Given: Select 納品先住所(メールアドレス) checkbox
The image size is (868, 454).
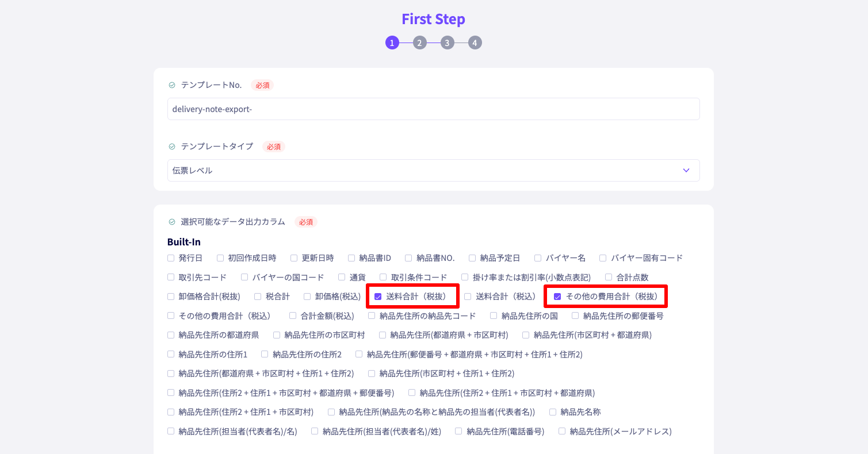Looking at the screenshot, I should 562,431.
